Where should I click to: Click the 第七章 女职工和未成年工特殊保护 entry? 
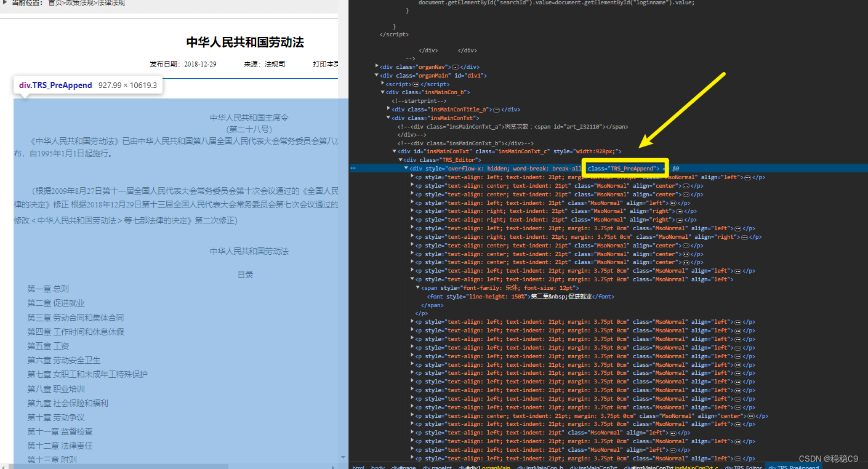[x=87, y=374]
